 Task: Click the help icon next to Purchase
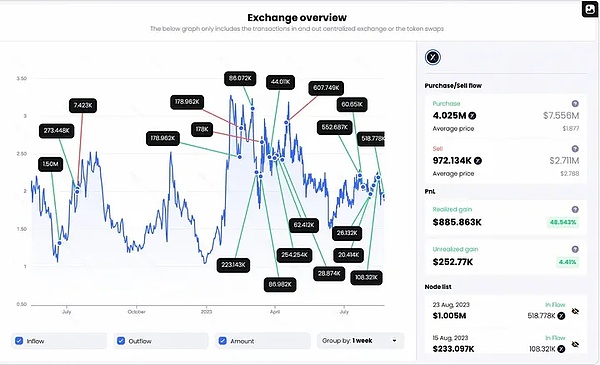[575, 104]
